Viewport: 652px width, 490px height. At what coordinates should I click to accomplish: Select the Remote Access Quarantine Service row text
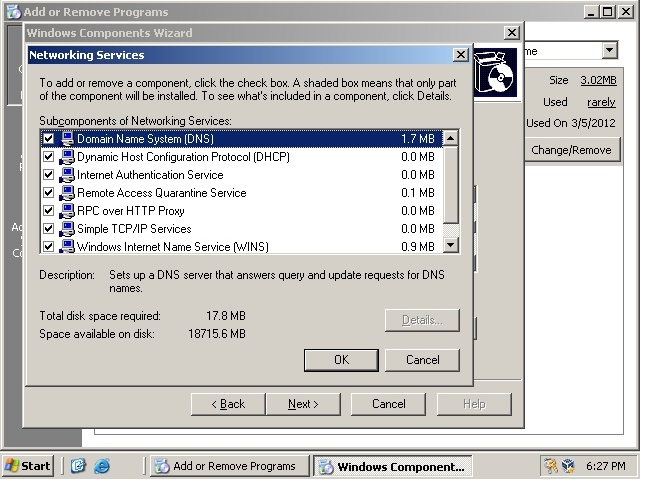coord(162,193)
